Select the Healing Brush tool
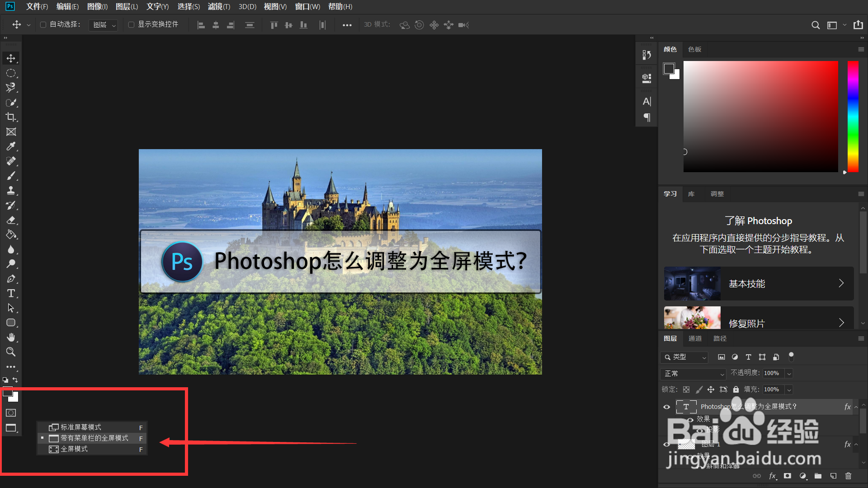 [x=11, y=161]
